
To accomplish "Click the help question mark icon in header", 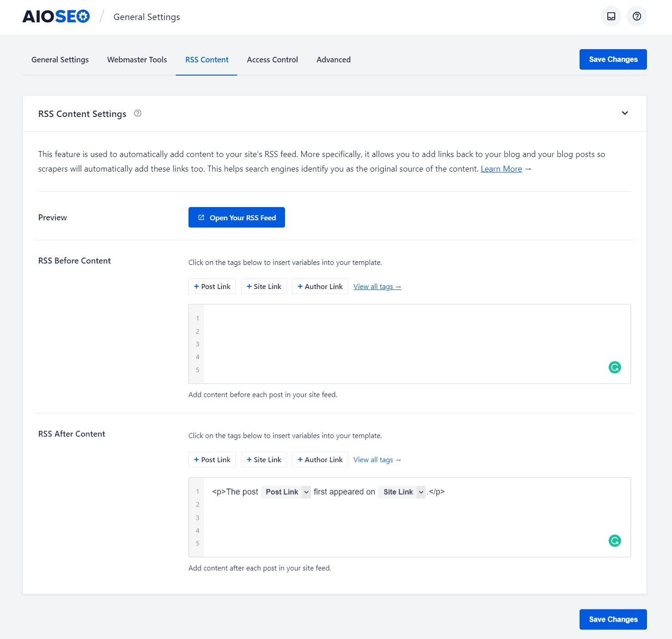I will tap(636, 17).
